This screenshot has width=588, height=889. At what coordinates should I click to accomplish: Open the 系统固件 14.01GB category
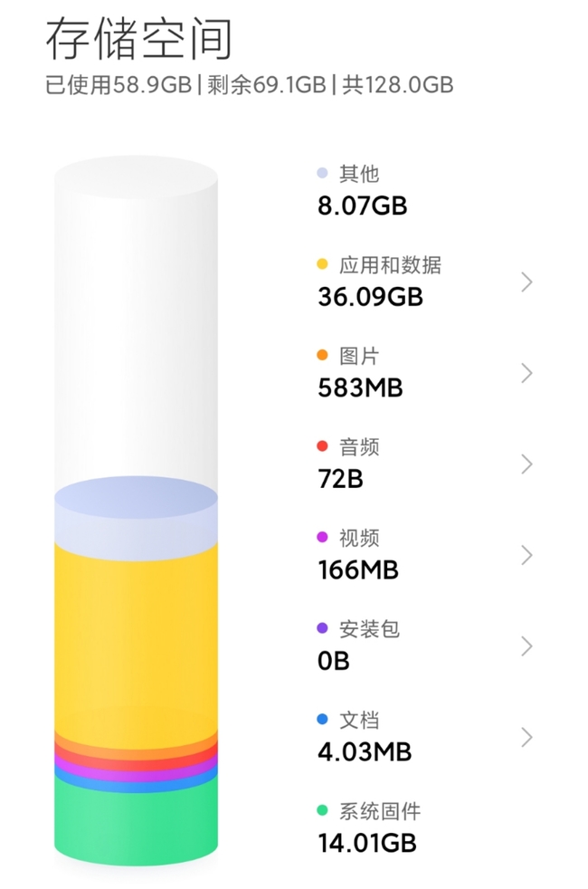click(371, 827)
